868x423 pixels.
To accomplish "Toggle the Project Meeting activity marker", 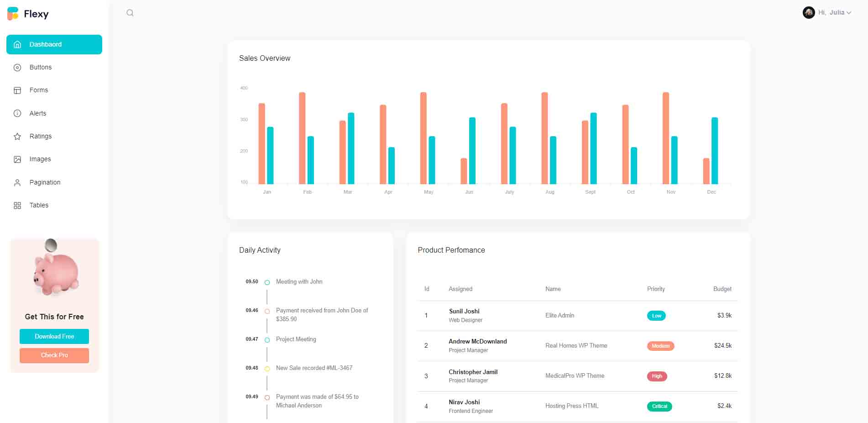I will (x=267, y=339).
